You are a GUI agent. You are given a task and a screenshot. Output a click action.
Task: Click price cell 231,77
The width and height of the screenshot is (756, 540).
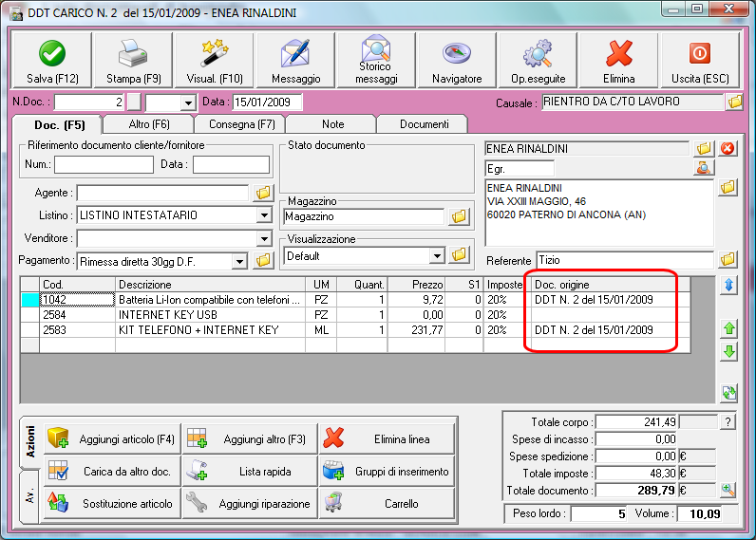coord(417,330)
